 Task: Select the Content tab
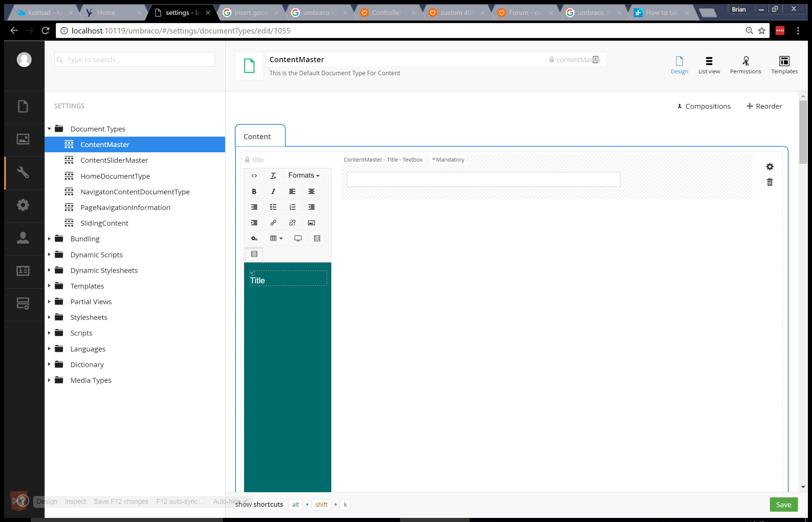(x=257, y=137)
